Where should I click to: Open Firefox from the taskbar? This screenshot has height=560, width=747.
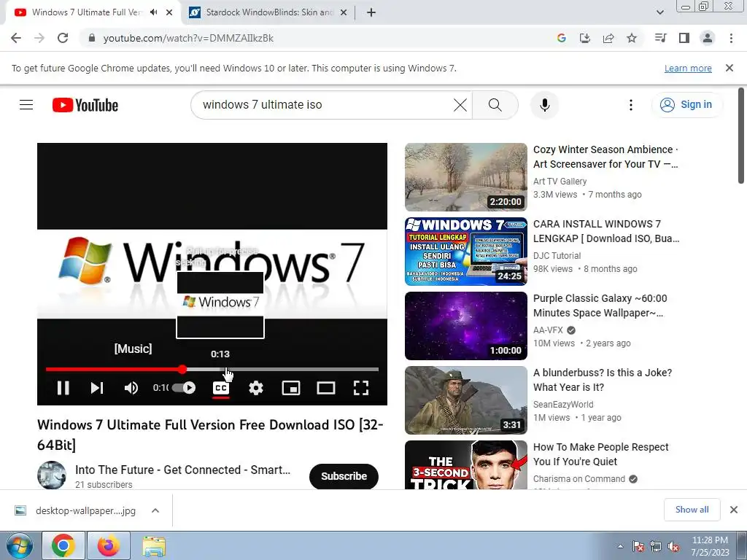click(109, 546)
